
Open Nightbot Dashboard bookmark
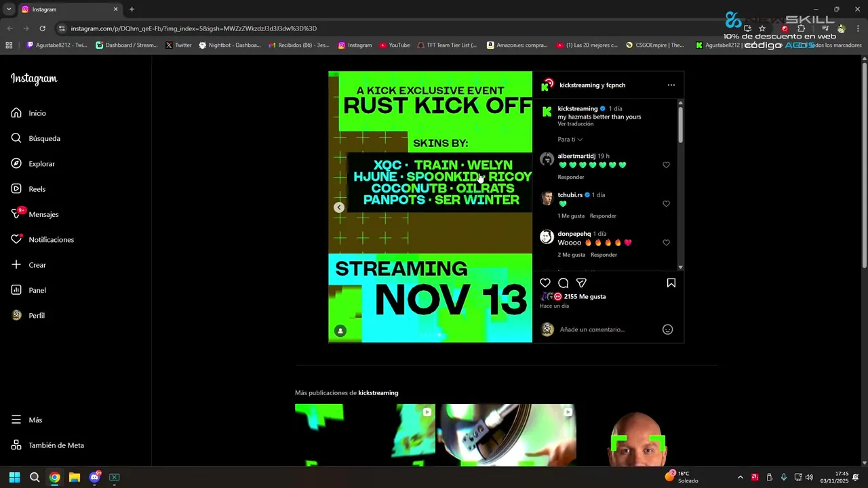tap(230, 45)
